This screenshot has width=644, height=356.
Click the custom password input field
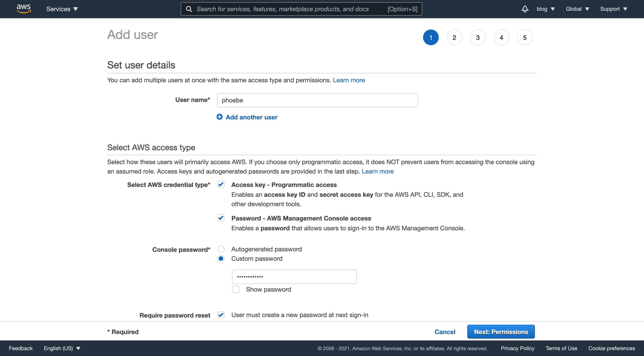(x=294, y=277)
